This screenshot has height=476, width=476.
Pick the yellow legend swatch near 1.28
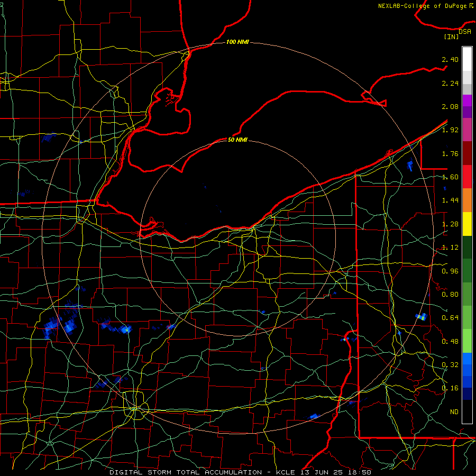(x=467, y=224)
